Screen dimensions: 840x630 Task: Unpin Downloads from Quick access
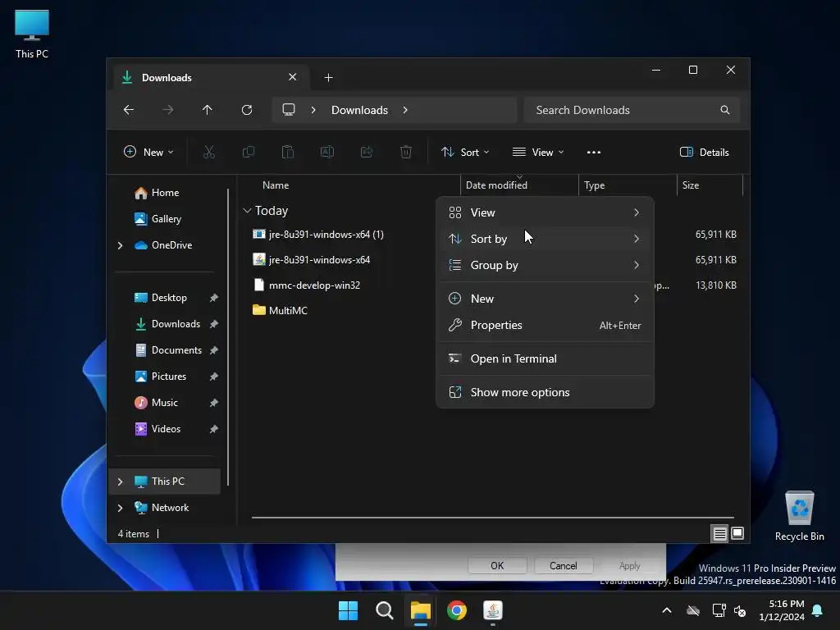214,324
